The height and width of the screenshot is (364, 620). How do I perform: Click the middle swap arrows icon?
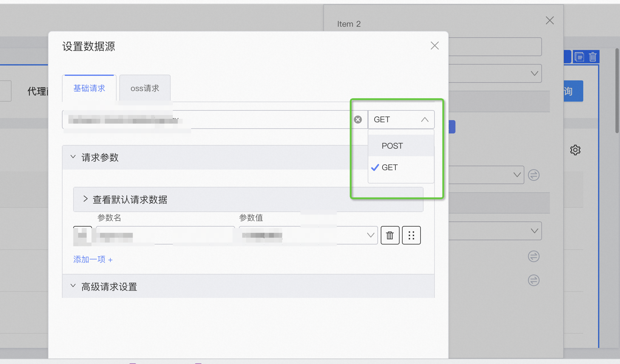[533, 256]
